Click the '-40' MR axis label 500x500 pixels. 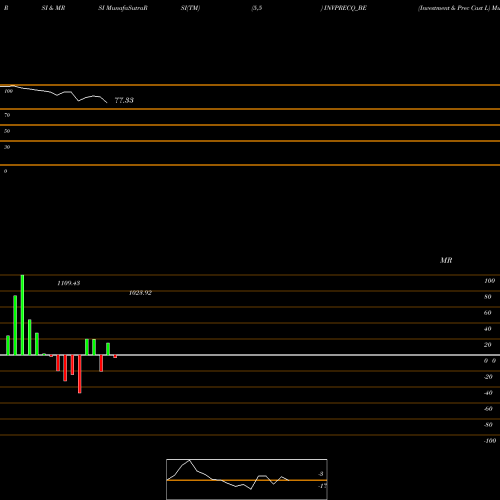point(488,393)
